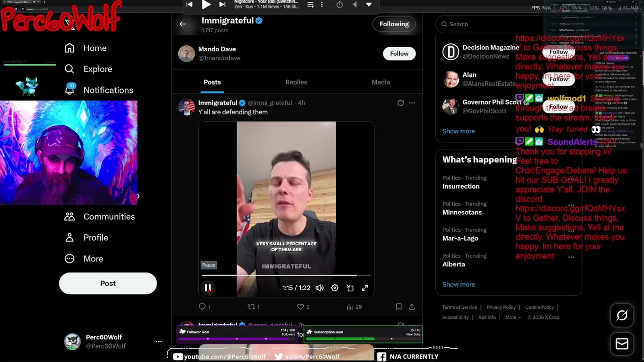Screen dimensions: 644x362
Task: Click the Perc60Wolf account avatar
Action: pyautogui.click(x=72, y=341)
